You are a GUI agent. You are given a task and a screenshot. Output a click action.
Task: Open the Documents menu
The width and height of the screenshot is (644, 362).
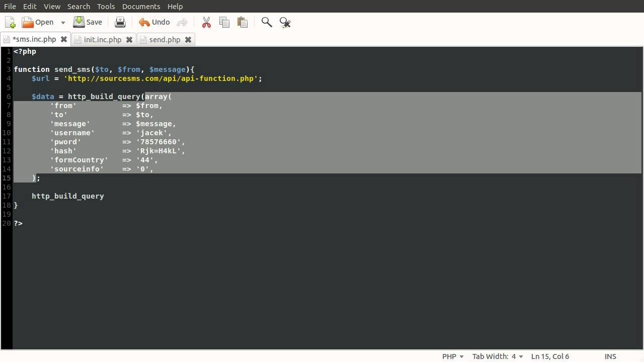coord(141,6)
